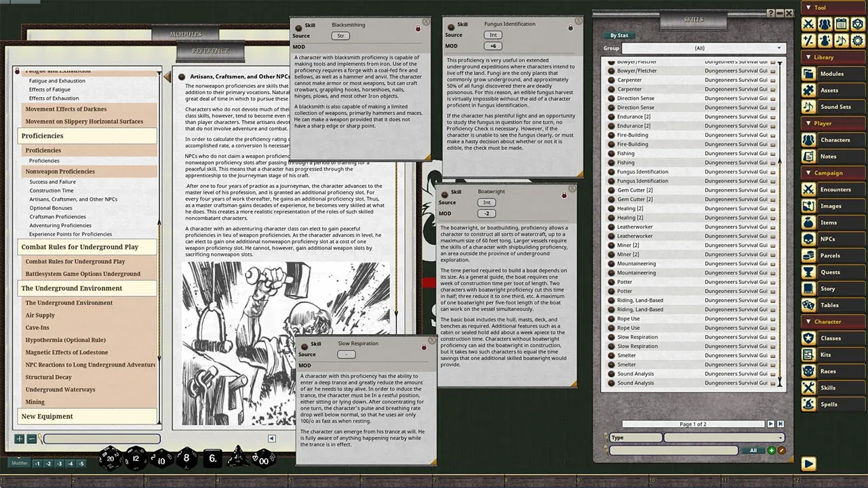Roll the d20 die
This screenshot has height=488, width=868.
tap(112, 458)
